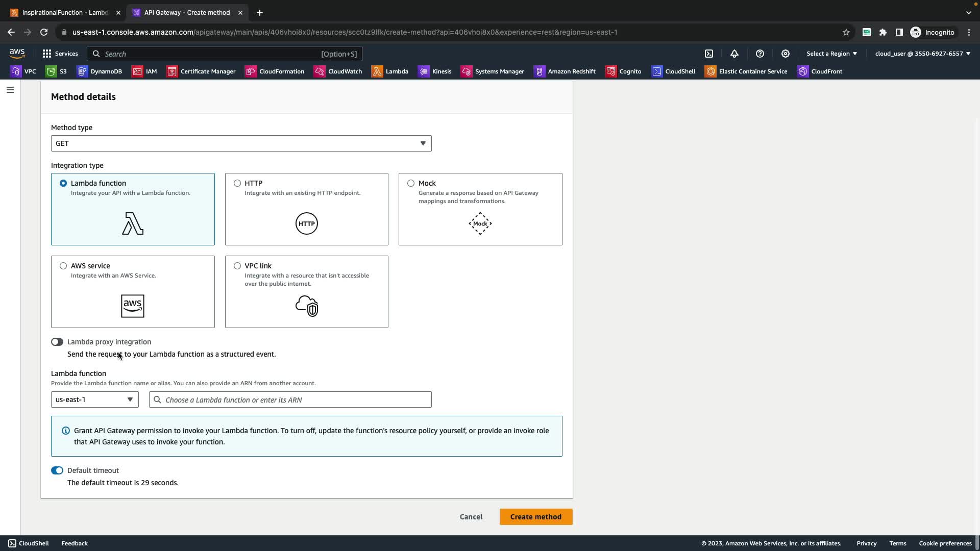Screen dimensions: 980x551
Task: Click the Cancel button
Action: [x=471, y=517]
